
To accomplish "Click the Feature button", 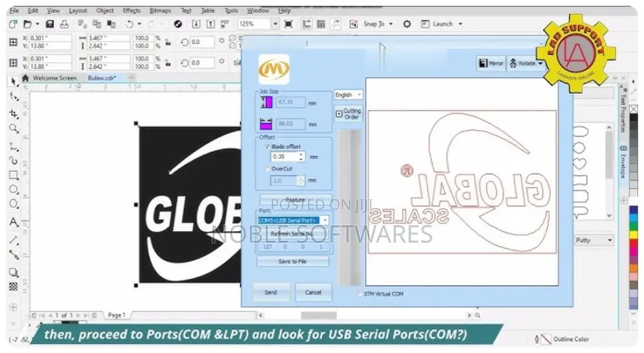I will click(x=295, y=199).
